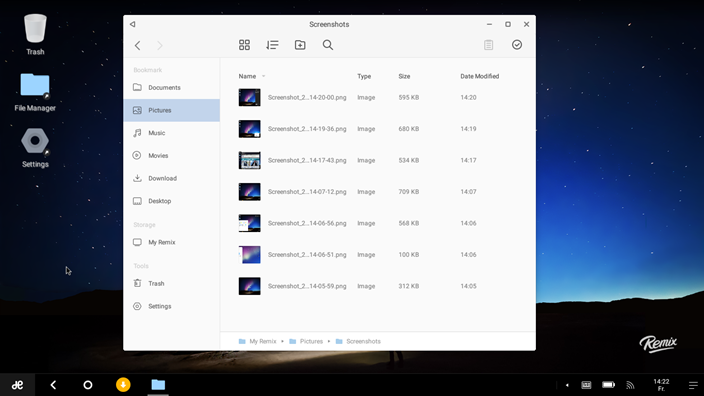Click the taskbar back button
This screenshot has width=704, height=396.
point(53,385)
